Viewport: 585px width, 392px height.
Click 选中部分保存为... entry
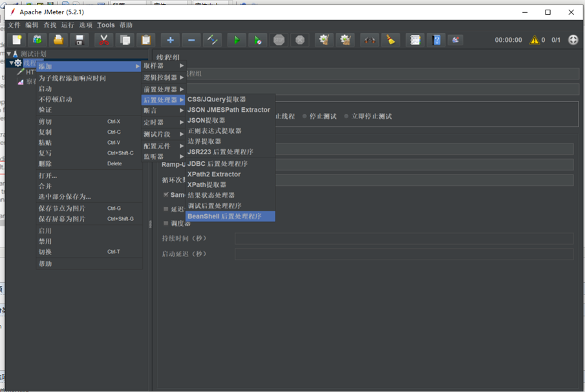point(89,196)
